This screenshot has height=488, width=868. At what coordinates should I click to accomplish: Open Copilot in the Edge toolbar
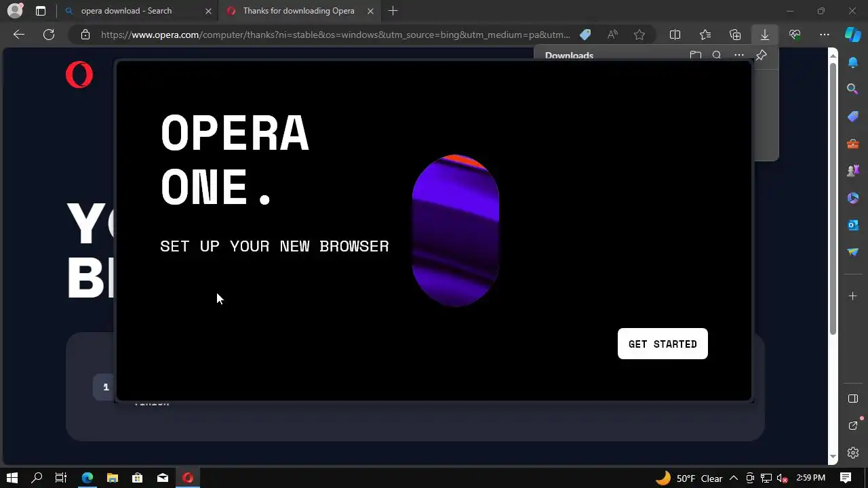853,35
